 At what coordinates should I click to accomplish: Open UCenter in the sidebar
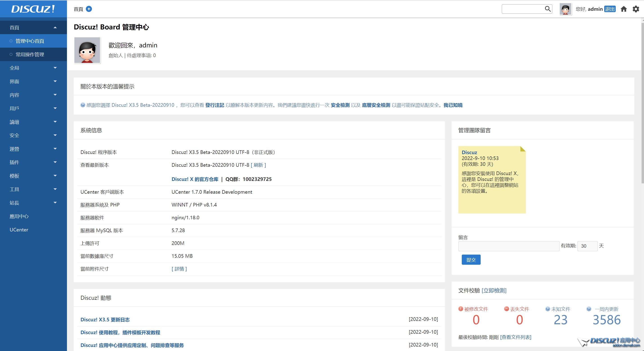click(x=33, y=230)
